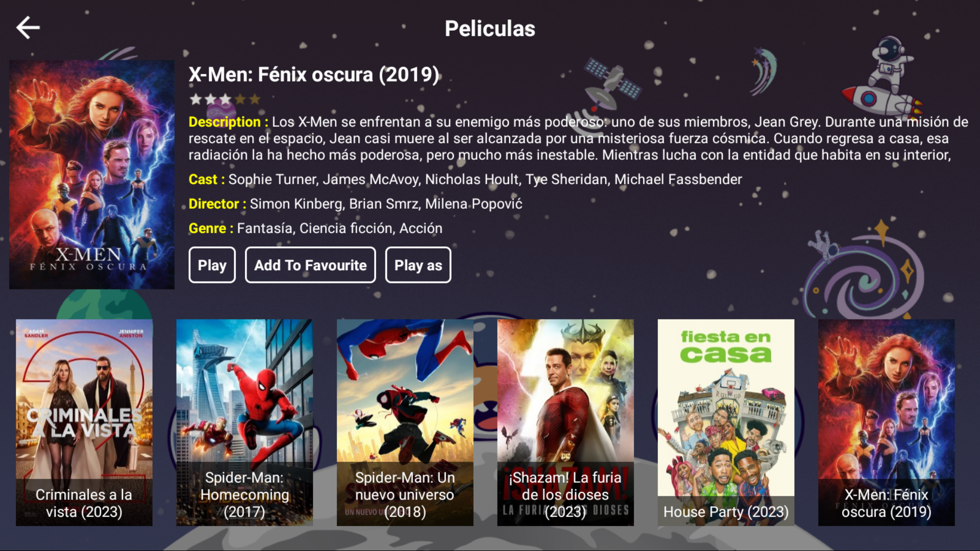The height and width of the screenshot is (551, 980).
Task: Open the Criminales a la vista poster
Action: (x=84, y=422)
